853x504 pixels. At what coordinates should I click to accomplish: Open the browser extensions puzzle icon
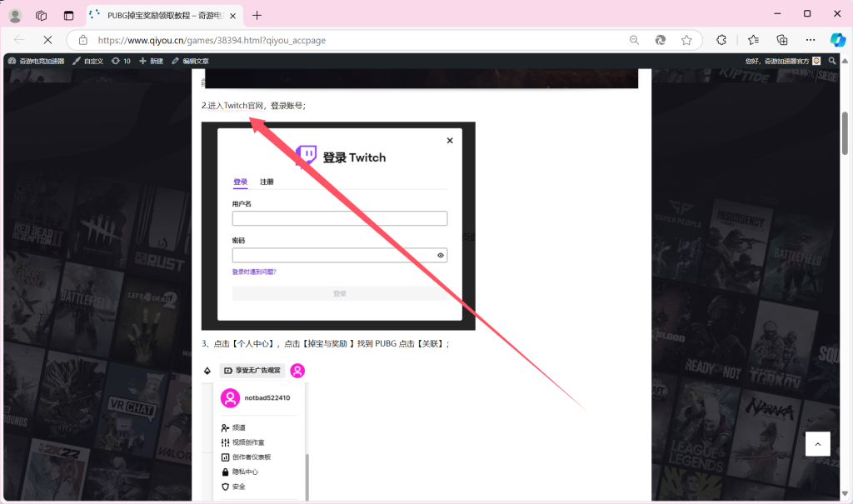pos(721,40)
